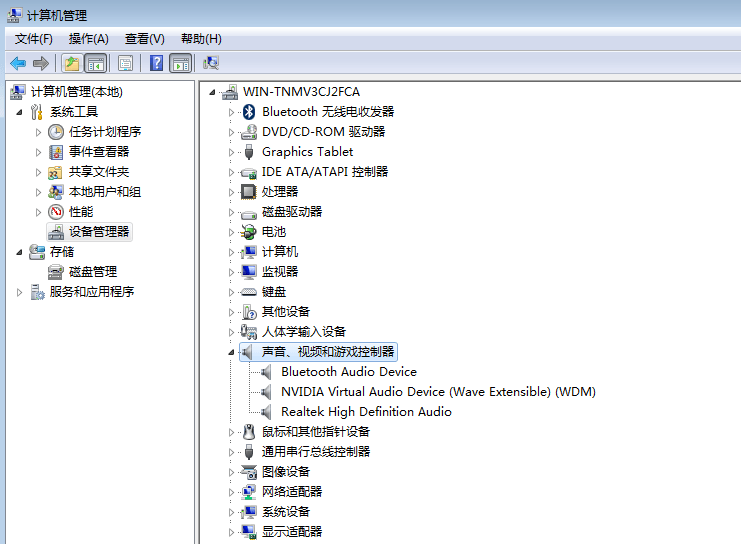Click the IDE ATA/ATAPI 控制器 icon

(249, 172)
